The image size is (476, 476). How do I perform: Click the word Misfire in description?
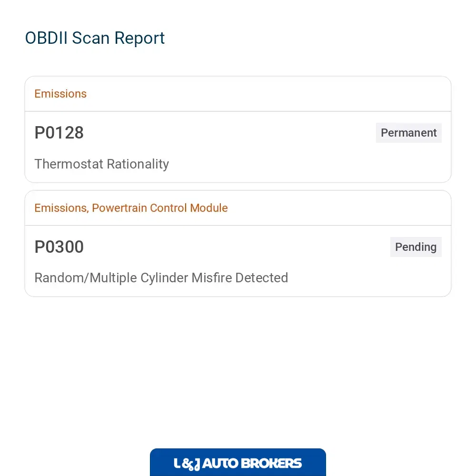[x=212, y=278]
